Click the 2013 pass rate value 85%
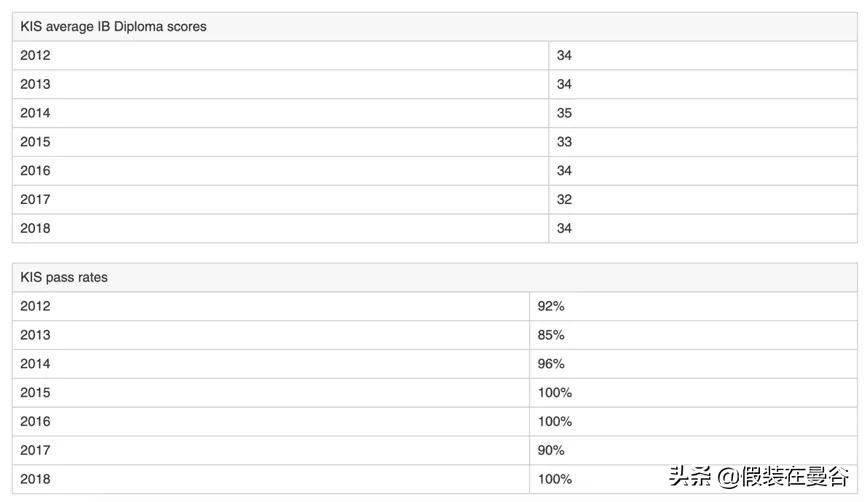The width and height of the screenshot is (864, 502). tap(551, 335)
